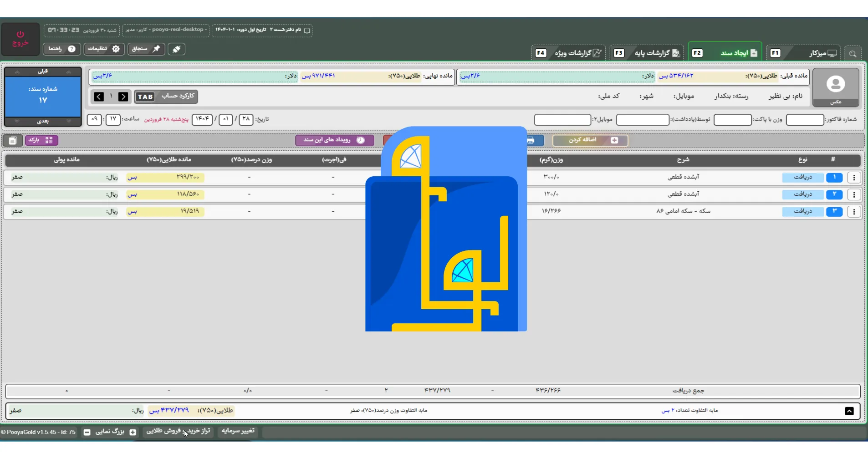
Task: Click the document list icon beside بارکد
Action: click(13, 141)
